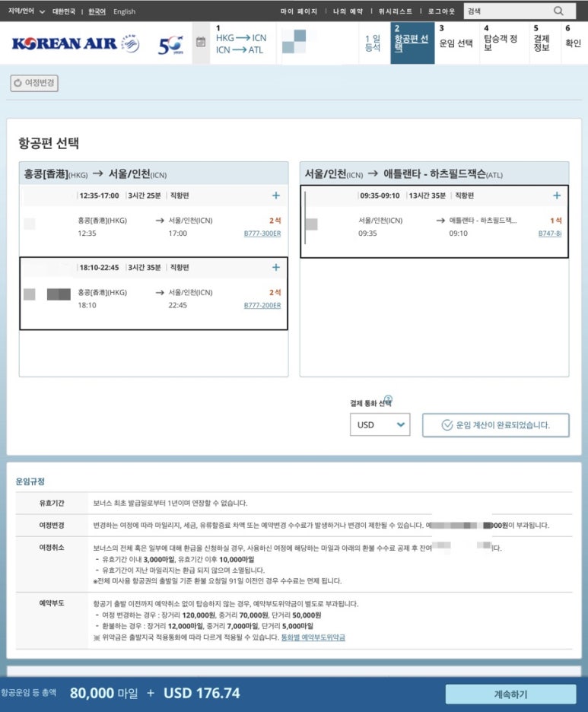The height and width of the screenshot is (712, 588).
Task: Open 통화별 예약부도위약금 link
Action: pos(313,637)
